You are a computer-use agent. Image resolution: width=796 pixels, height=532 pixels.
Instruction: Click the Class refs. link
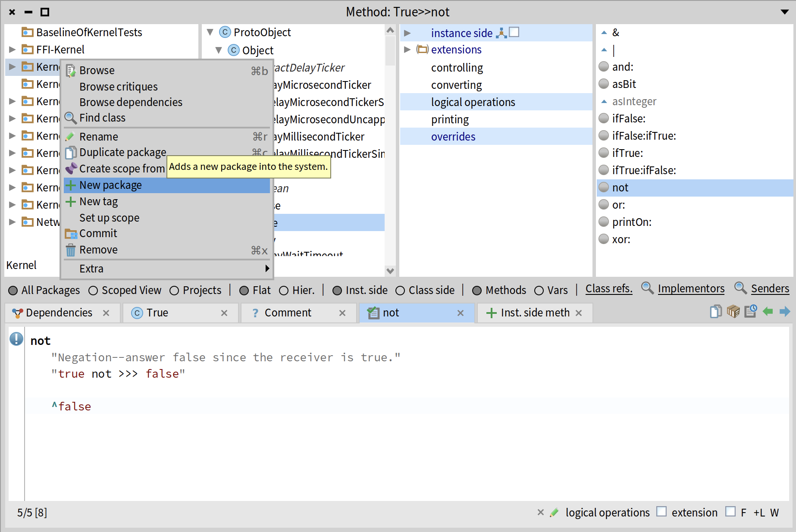click(608, 288)
